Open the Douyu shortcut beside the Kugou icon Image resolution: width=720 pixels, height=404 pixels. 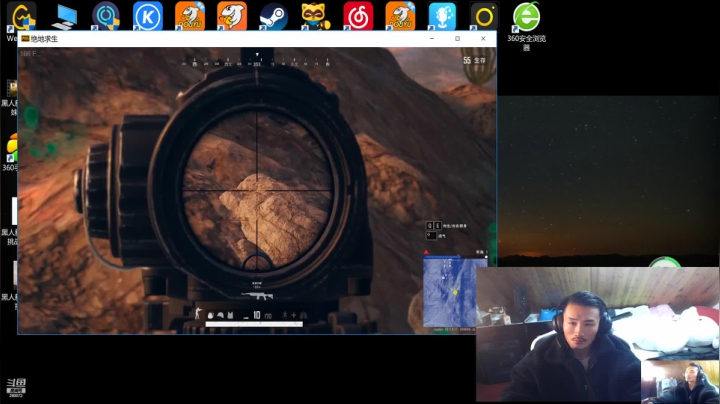tap(190, 16)
